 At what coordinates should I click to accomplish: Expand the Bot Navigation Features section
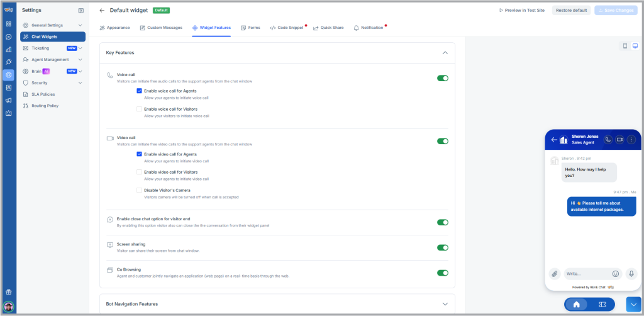pyautogui.click(x=445, y=303)
